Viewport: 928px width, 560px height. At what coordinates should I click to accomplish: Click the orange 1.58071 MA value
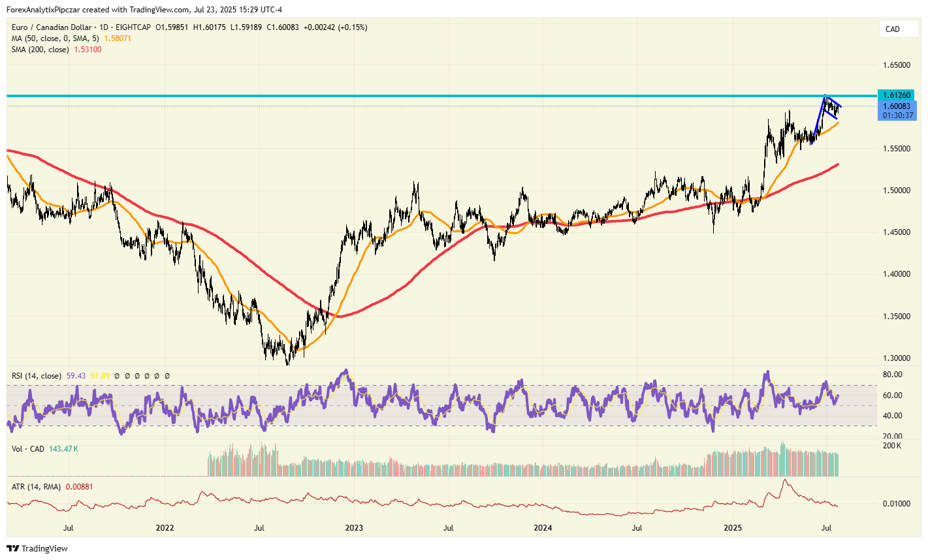click(118, 39)
